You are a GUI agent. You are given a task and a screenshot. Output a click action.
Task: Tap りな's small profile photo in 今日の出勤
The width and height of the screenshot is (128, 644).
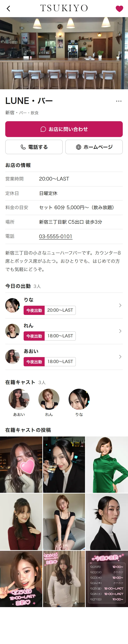[x=12, y=306]
